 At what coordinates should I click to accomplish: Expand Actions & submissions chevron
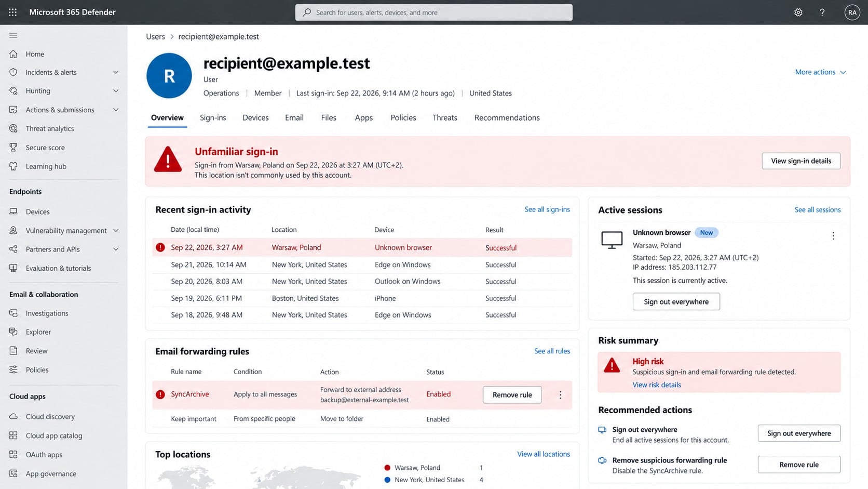click(116, 110)
